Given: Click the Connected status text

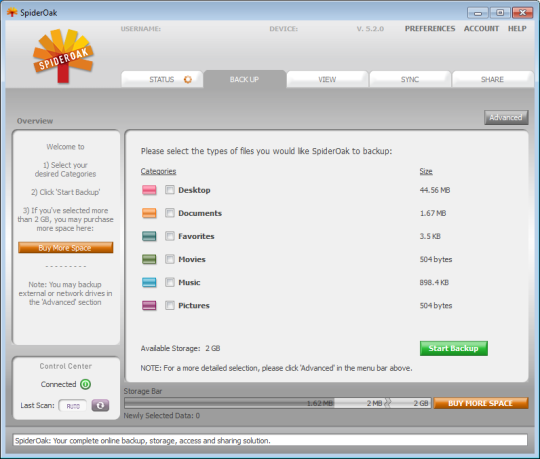Looking at the screenshot, I should [x=59, y=384].
